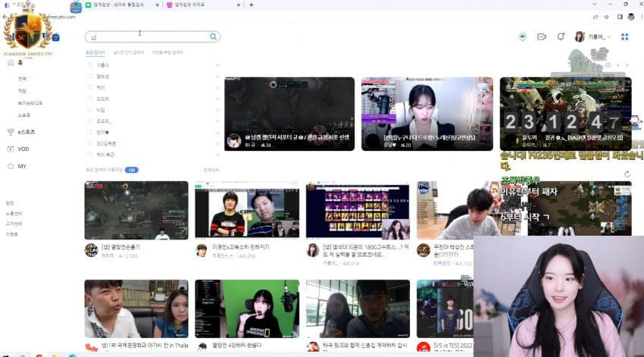This screenshot has width=644, height=357.
Task: Remove 케이 복근 from search history
Action: 217,155
